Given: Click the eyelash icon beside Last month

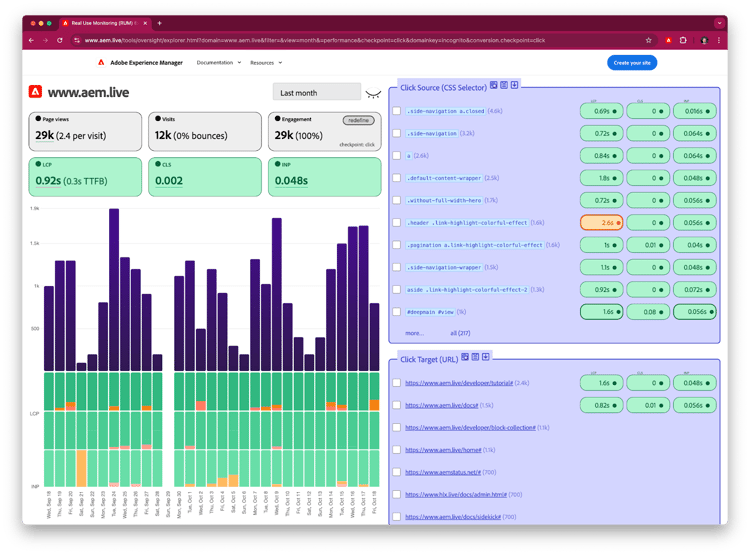Looking at the screenshot, I should pyautogui.click(x=373, y=93).
